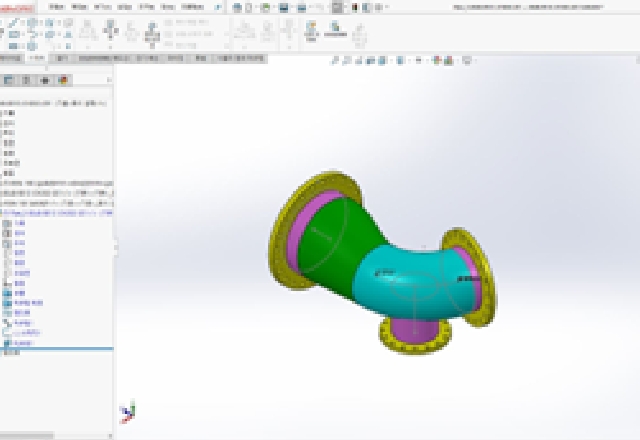Click Previous View icon in heads-up toolbar

(358, 61)
